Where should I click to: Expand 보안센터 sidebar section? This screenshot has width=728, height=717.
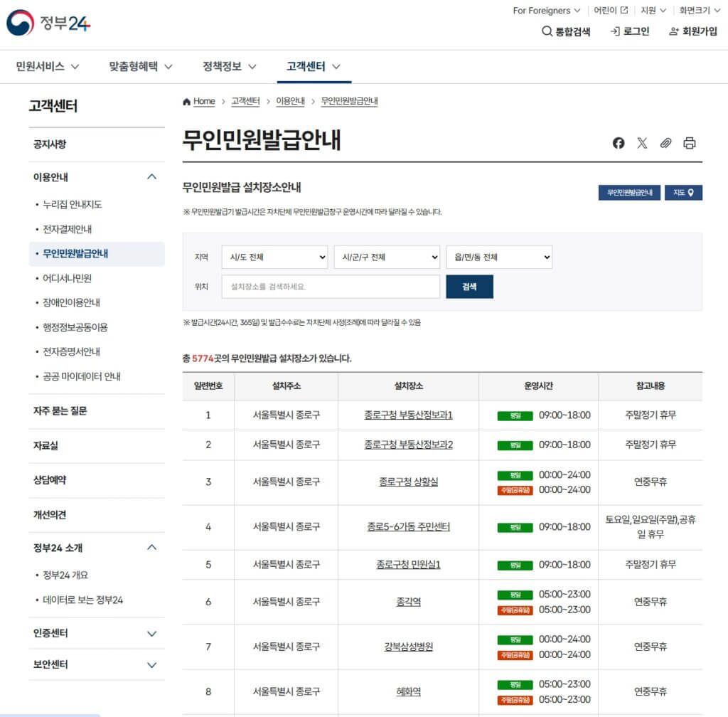tap(152, 664)
